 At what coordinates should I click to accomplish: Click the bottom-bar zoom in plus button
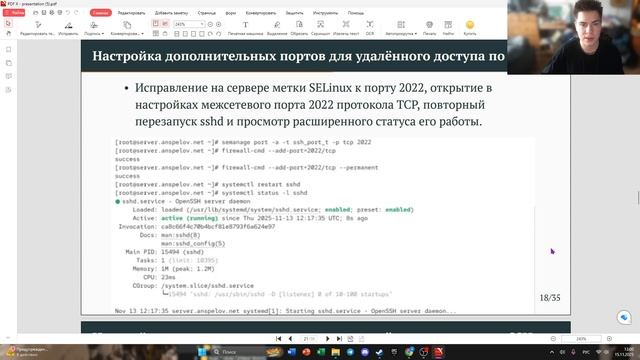click(x=609, y=339)
